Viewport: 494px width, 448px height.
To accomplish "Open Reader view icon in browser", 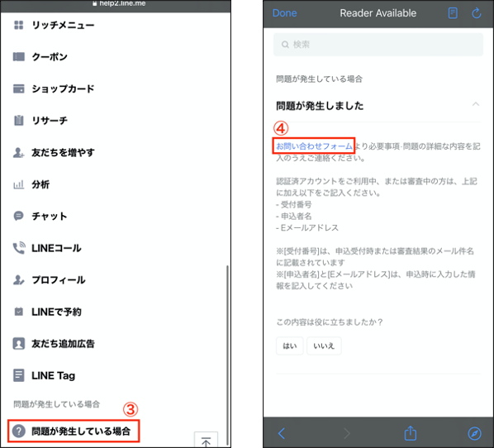I will (453, 13).
